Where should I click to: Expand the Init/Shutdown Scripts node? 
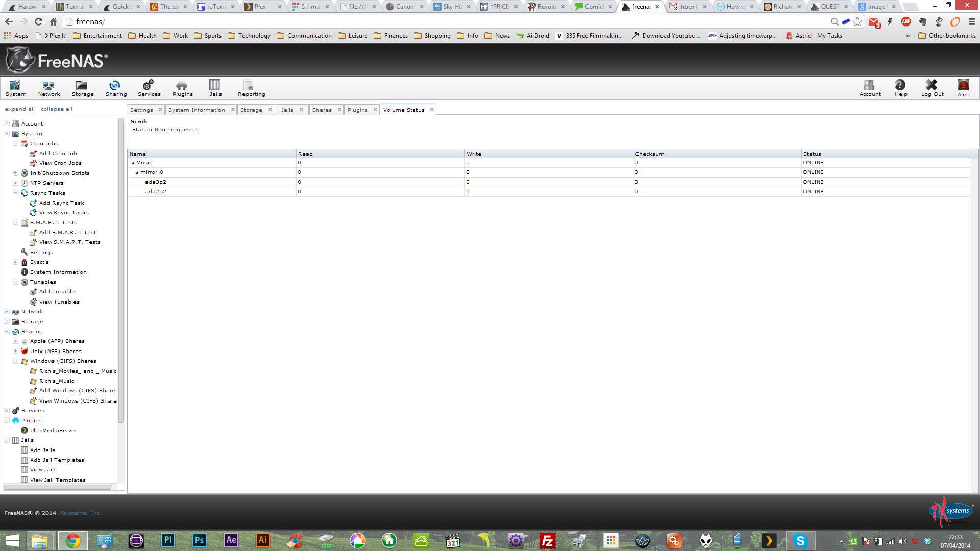coord(15,173)
